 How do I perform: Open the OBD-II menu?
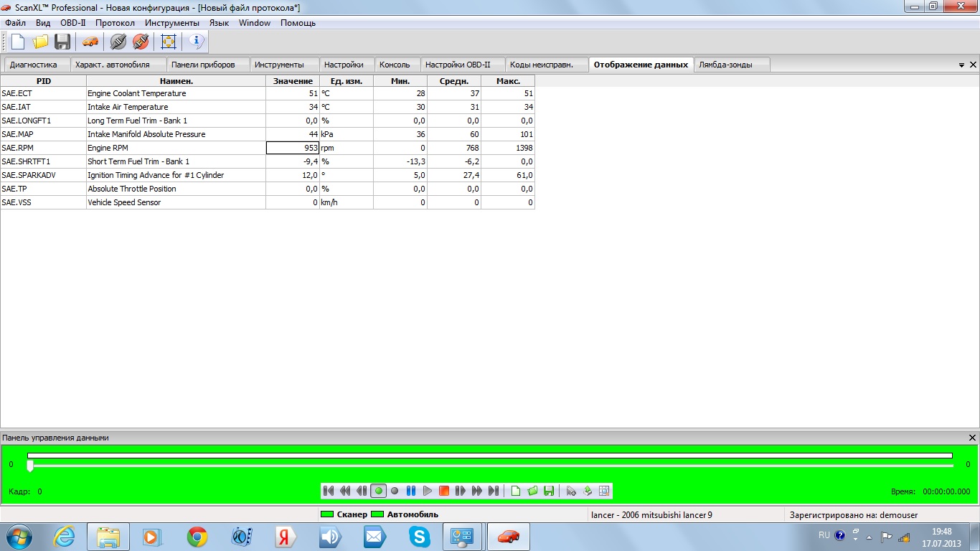click(x=72, y=23)
